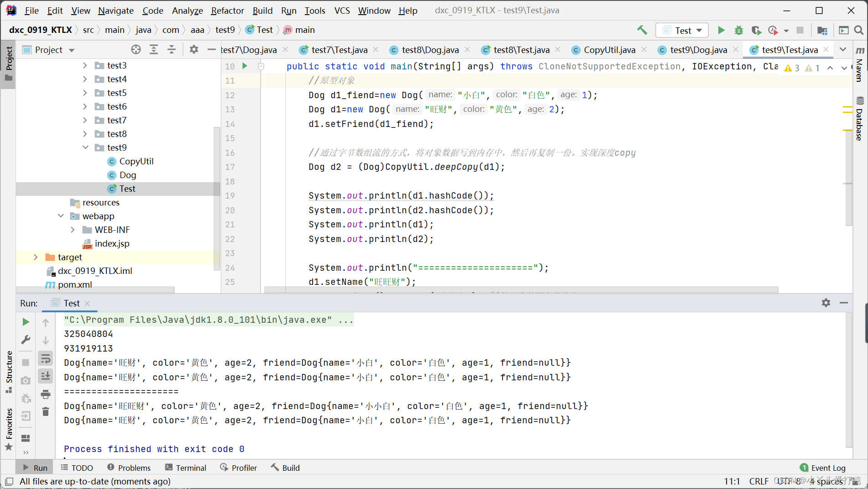The width and height of the screenshot is (868, 489).
Task: Run the Test configuration with green arrow
Action: point(721,30)
